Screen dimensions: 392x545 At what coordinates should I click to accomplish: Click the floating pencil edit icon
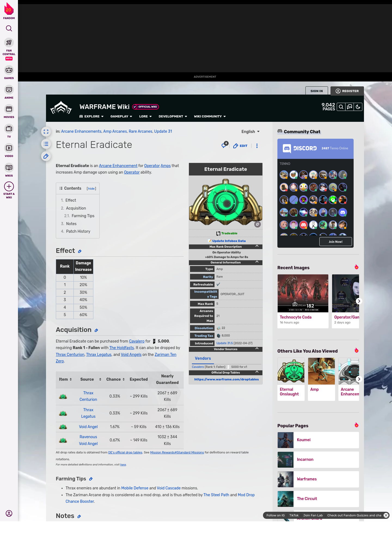point(46,156)
